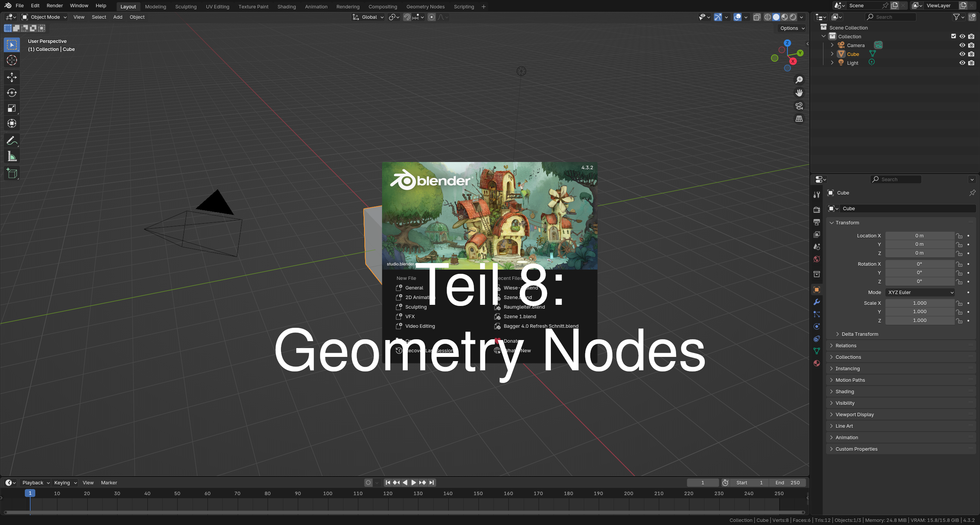The height and width of the screenshot is (525, 980).
Task: Open the Object Mode dropdown
Action: [x=44, y=16]
